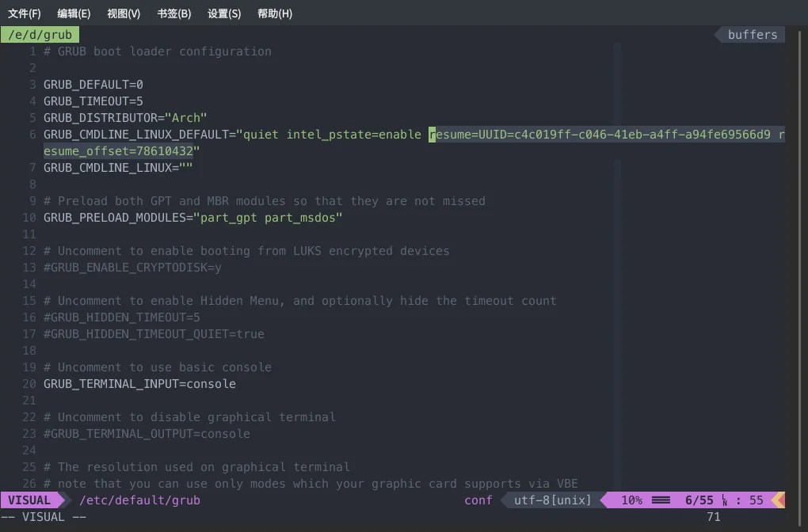Click the buffers label at top right
Viewport: 808px width, 532px height.
[x=751, y=34]
